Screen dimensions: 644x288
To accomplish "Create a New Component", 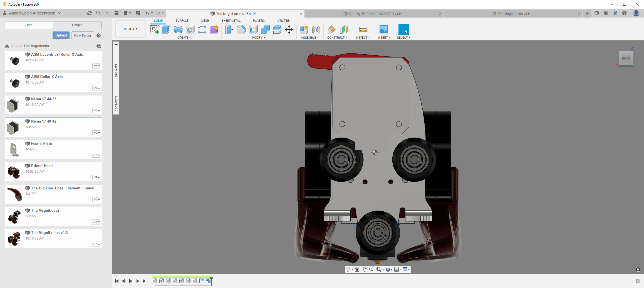I will [304, 30].
